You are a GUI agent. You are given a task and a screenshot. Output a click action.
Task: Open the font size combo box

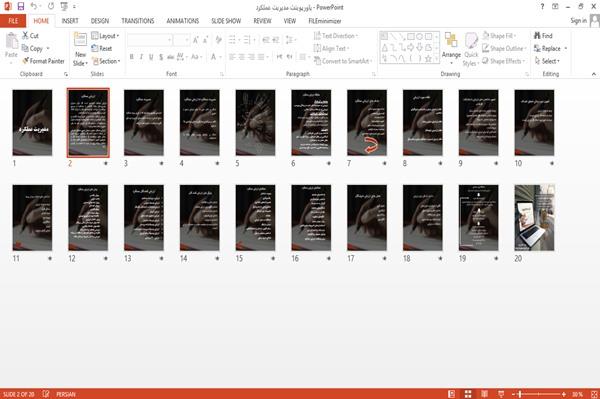181,40
